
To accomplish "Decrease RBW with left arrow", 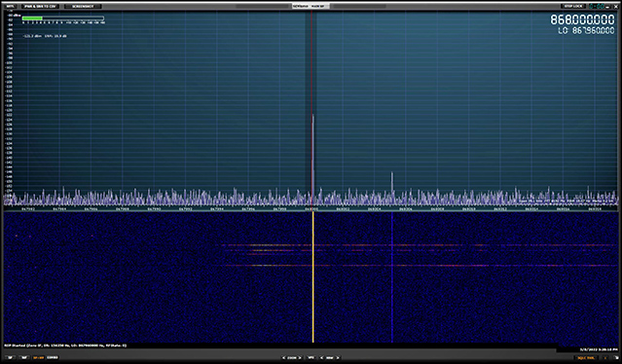I will point(322,357).
